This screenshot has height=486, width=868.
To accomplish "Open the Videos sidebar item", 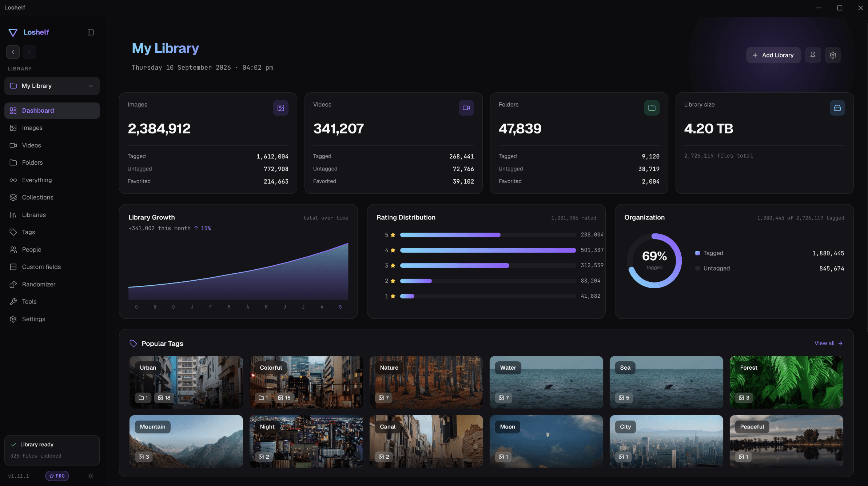I will click(x=52, y=145).
